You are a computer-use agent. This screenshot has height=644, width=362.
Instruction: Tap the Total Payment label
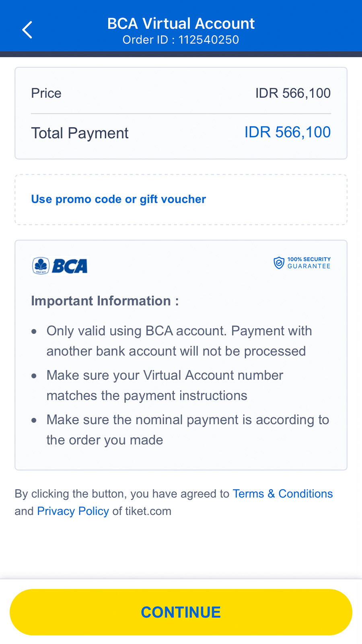click(80, 133)
